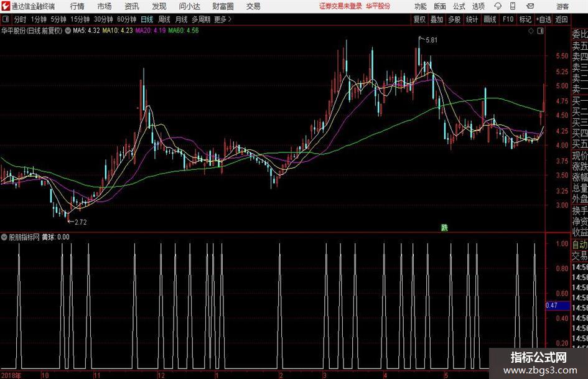The height and width of the screenshot is (379, 588).
Task: Click the 3 month marker on time axis
Action: point(324,375)
